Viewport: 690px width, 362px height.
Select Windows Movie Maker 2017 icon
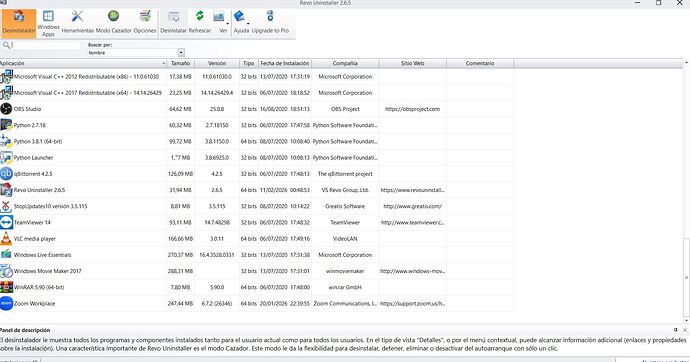pos(6,271)
